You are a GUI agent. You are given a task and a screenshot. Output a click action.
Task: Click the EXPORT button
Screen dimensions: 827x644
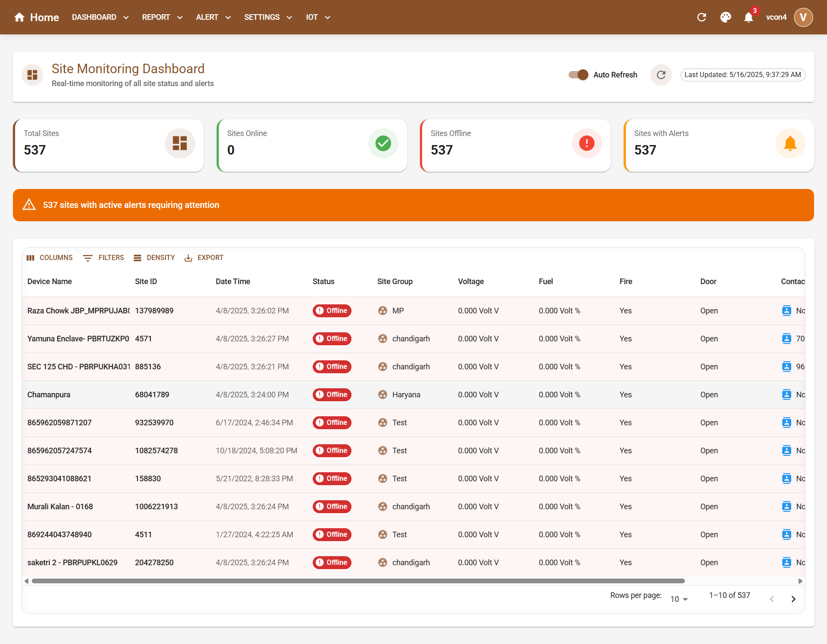204,257
